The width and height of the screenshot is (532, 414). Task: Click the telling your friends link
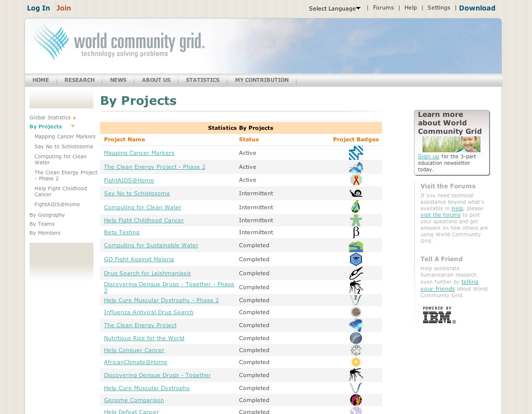[x=449, y=285]
